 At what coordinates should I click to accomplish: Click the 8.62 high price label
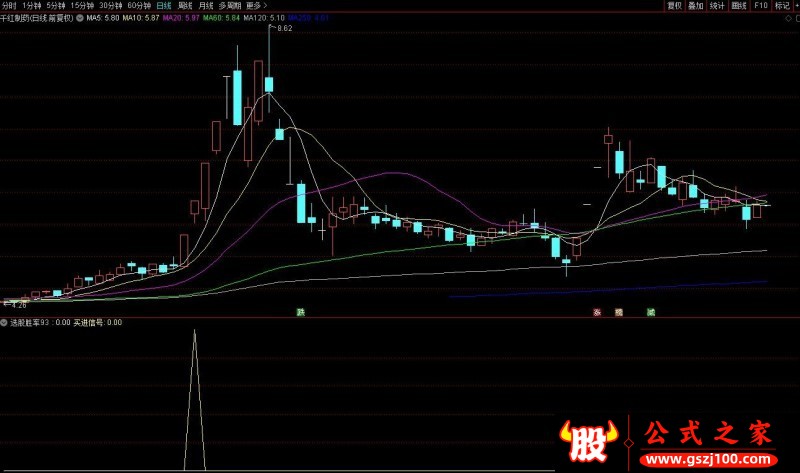[x=285, y=28]
